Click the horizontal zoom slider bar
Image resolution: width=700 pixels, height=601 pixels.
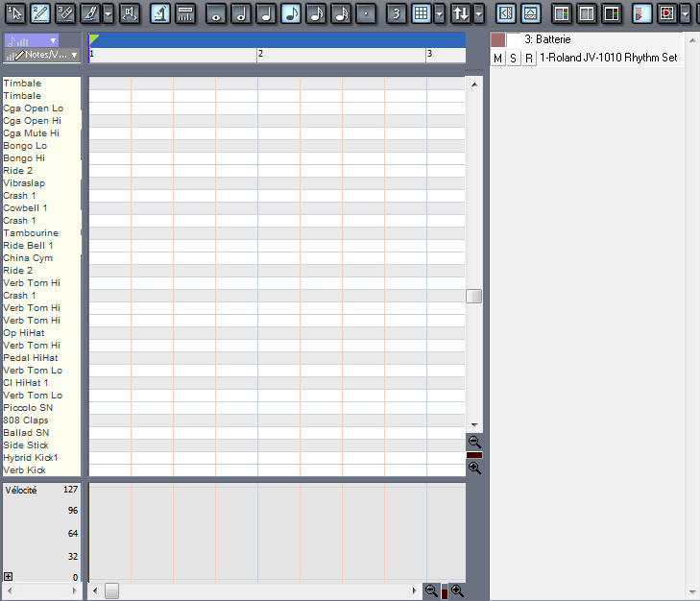445,591
